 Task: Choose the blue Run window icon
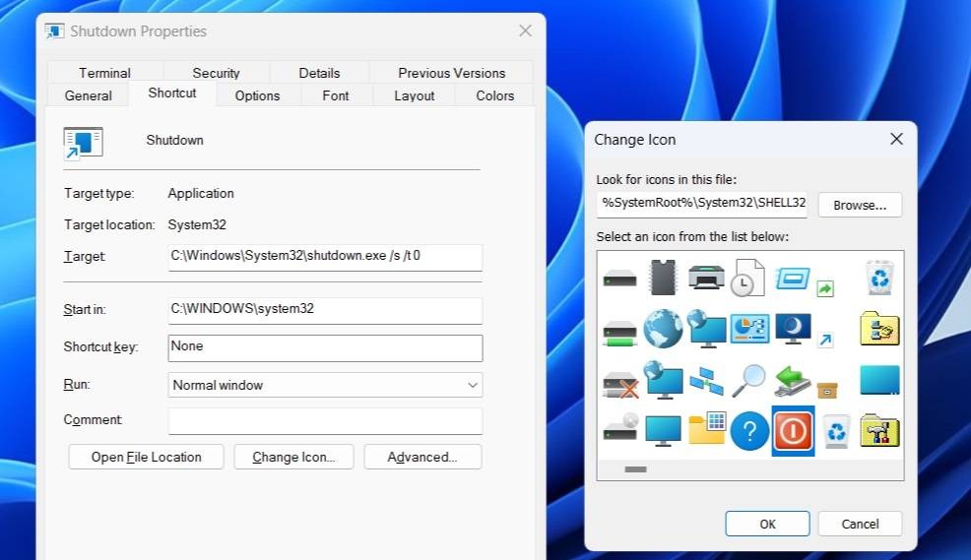point(792,278)
